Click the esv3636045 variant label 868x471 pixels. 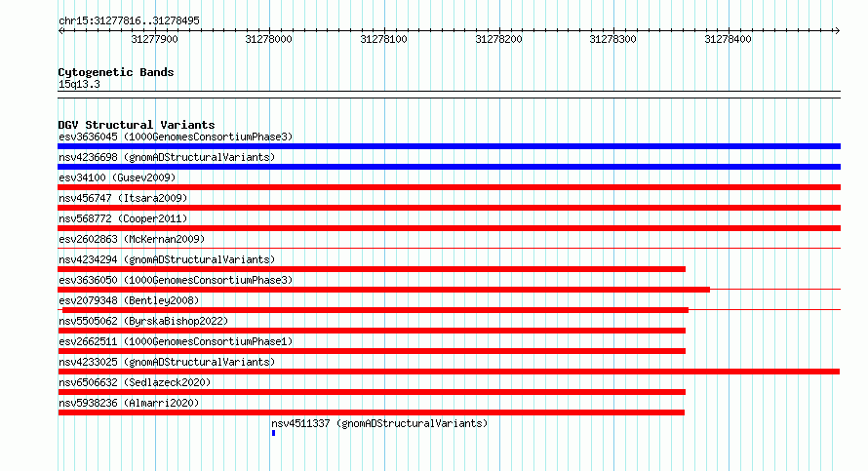pos(176,137)
